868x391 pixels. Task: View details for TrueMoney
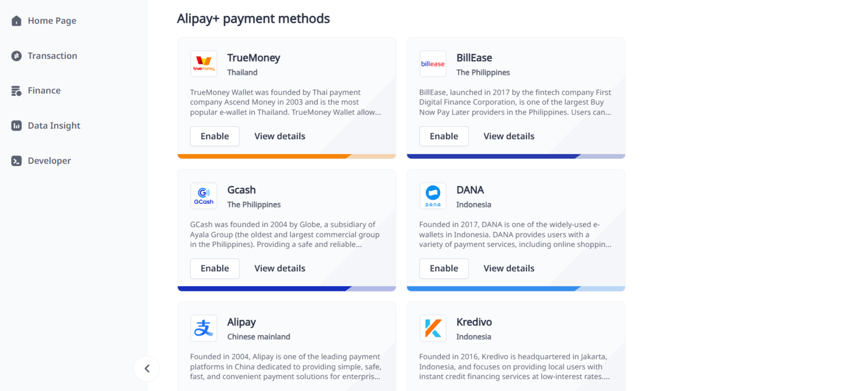(x=280, y=136)
